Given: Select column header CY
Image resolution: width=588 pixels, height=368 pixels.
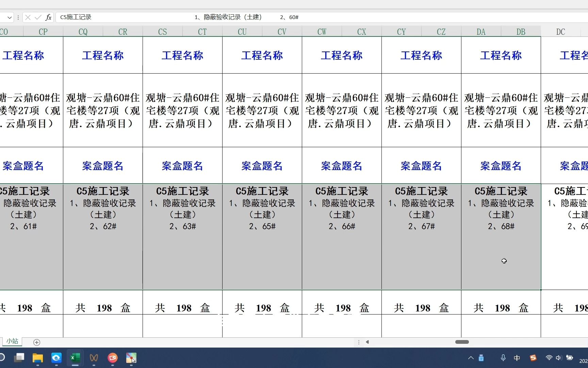Looking at the screenshot, I should click(402, 32).
